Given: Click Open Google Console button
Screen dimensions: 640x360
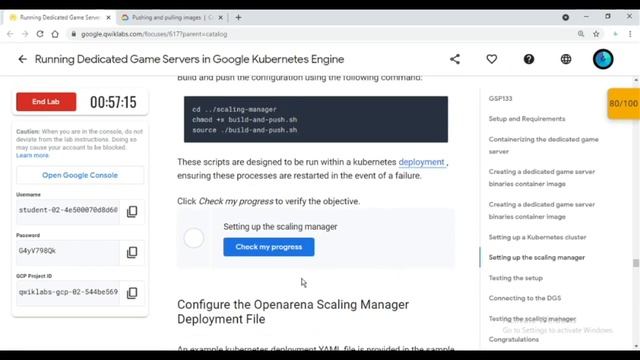Looking at the screenshot, I should [80, 175].
